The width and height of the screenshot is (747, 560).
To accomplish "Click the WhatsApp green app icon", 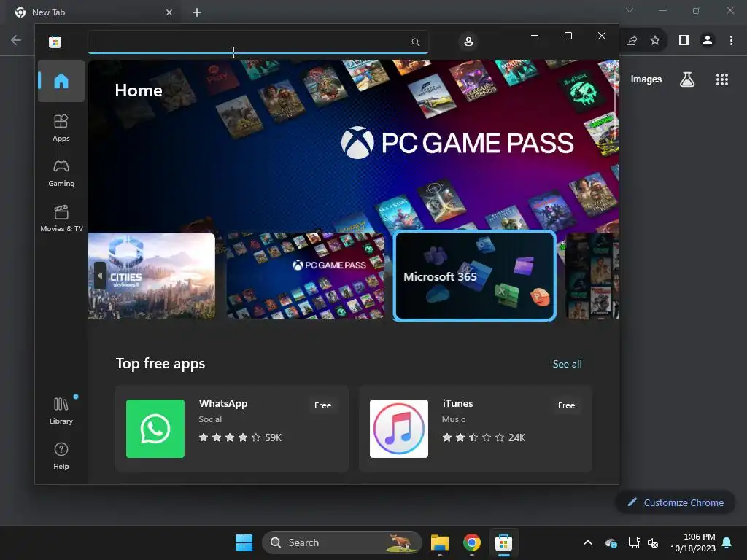I will click(x=155, y=429).
